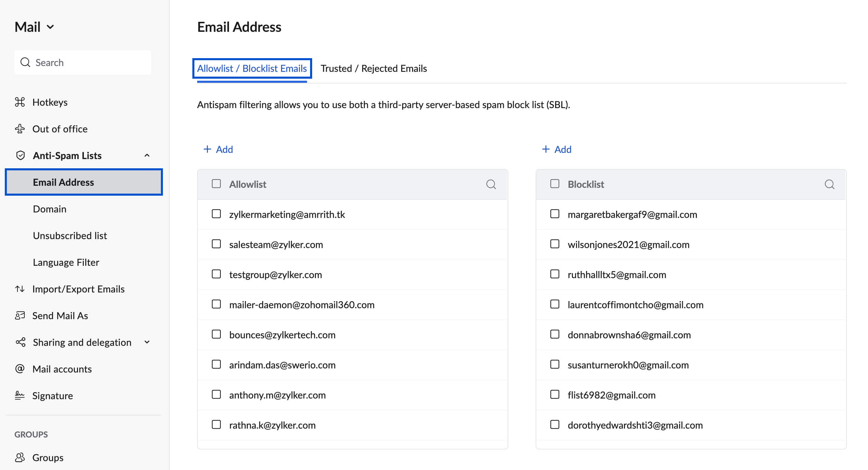Screen dimensions: 868x470
Task: Toggle checkbox for margaretbakergaf9@gmail.com
Action: 555,214
